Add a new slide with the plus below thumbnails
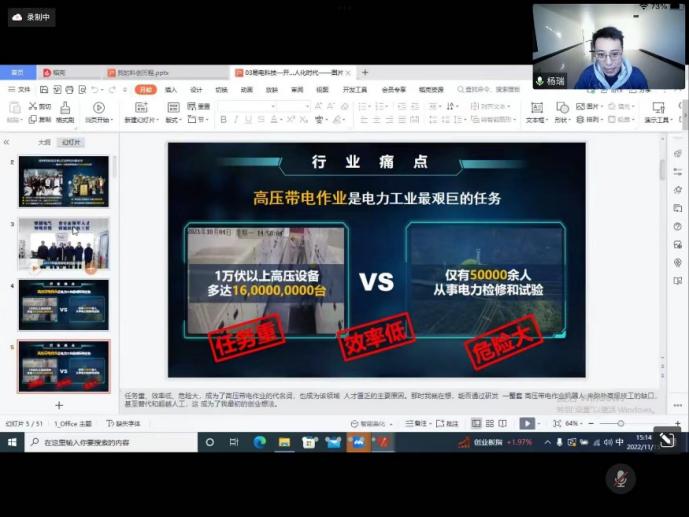The width and height of the screenshot is (689, 517). [59, 405]
